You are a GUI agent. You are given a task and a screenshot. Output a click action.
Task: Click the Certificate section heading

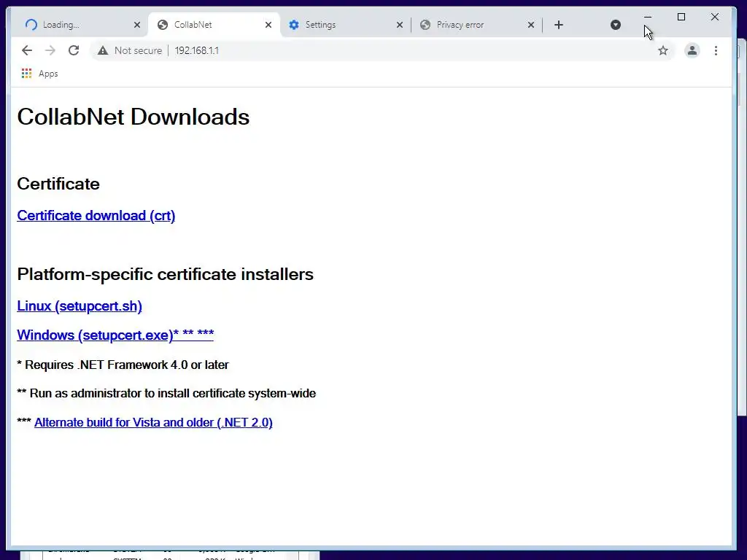tap(58, 184)
